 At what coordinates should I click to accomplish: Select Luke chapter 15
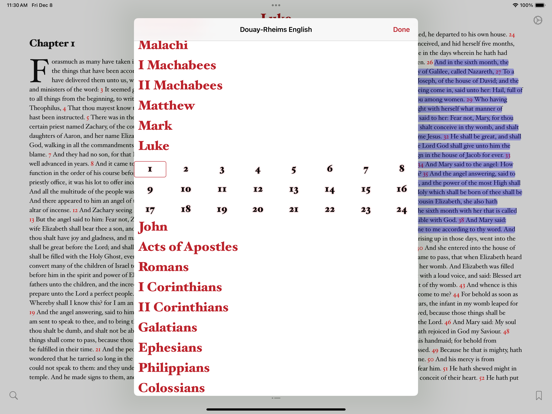click(366, 190)
